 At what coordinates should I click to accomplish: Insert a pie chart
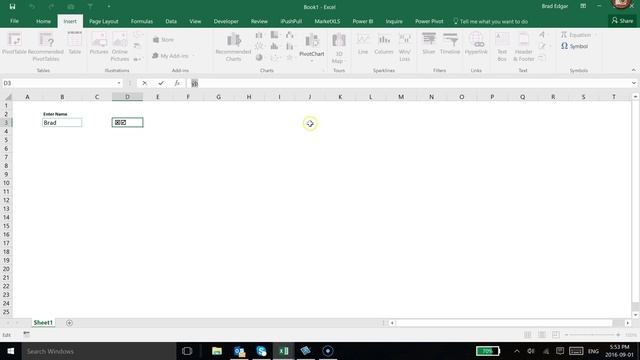pos(259,58)
